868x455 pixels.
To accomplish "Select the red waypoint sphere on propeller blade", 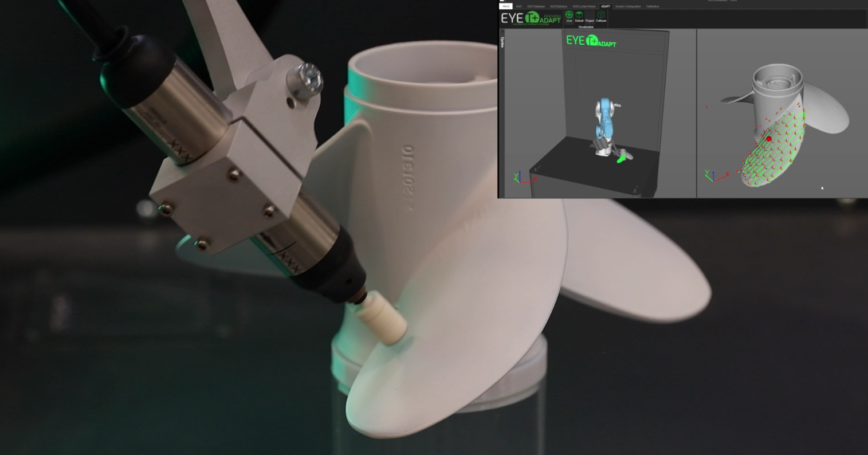I will 769,139.
